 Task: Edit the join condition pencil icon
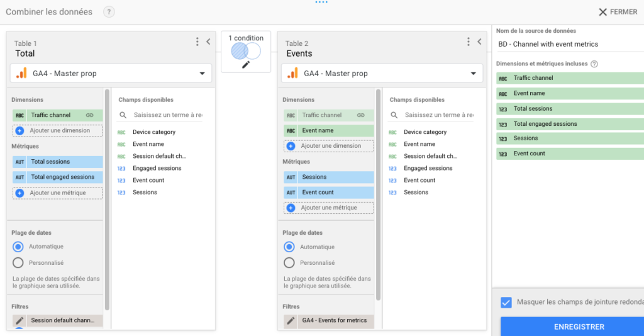coord(246,64)
